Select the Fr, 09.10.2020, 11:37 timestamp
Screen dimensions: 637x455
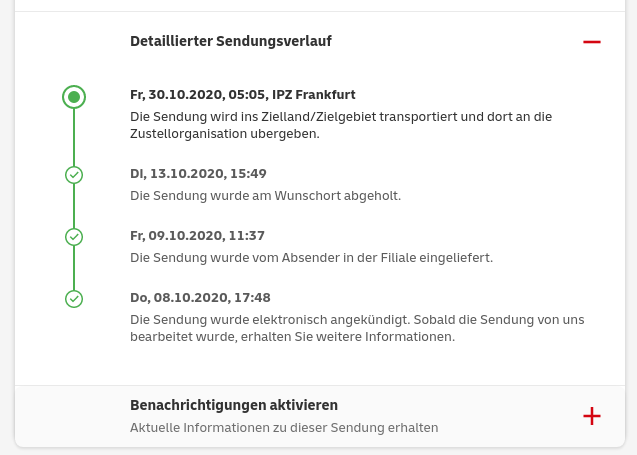point(197,236)
